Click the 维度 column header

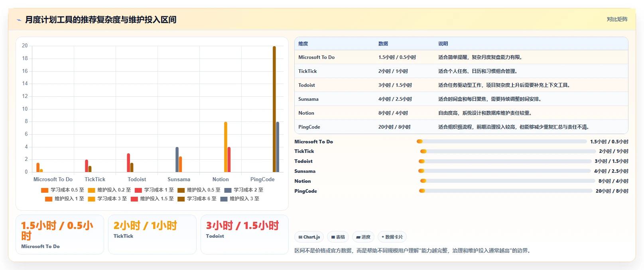(x=303, y=43)
